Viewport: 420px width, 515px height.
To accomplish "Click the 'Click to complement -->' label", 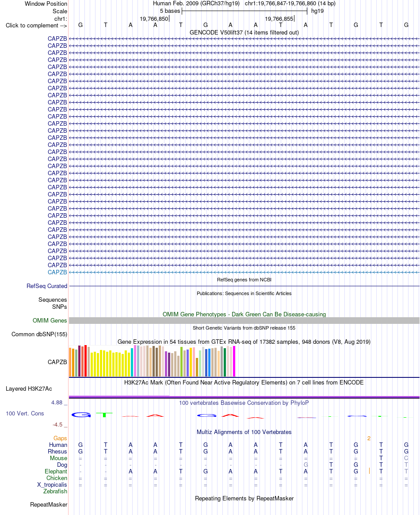I will click(36, 26).
